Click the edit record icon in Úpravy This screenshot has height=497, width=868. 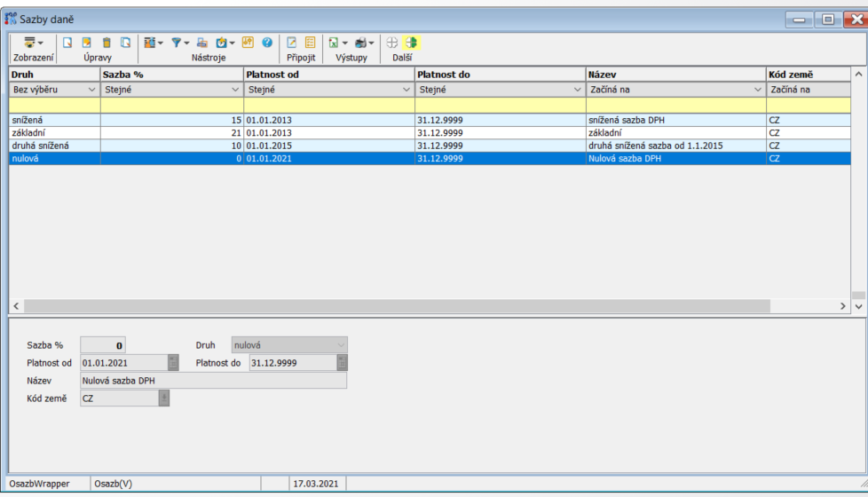click(x=86, y=43)
